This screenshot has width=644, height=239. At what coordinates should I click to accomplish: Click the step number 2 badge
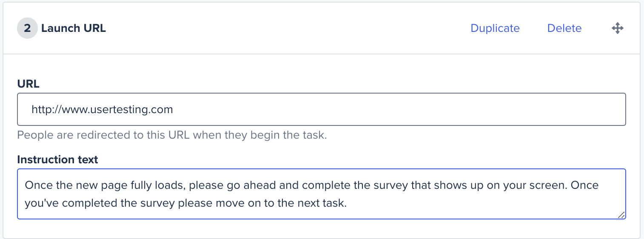[27, 28]
